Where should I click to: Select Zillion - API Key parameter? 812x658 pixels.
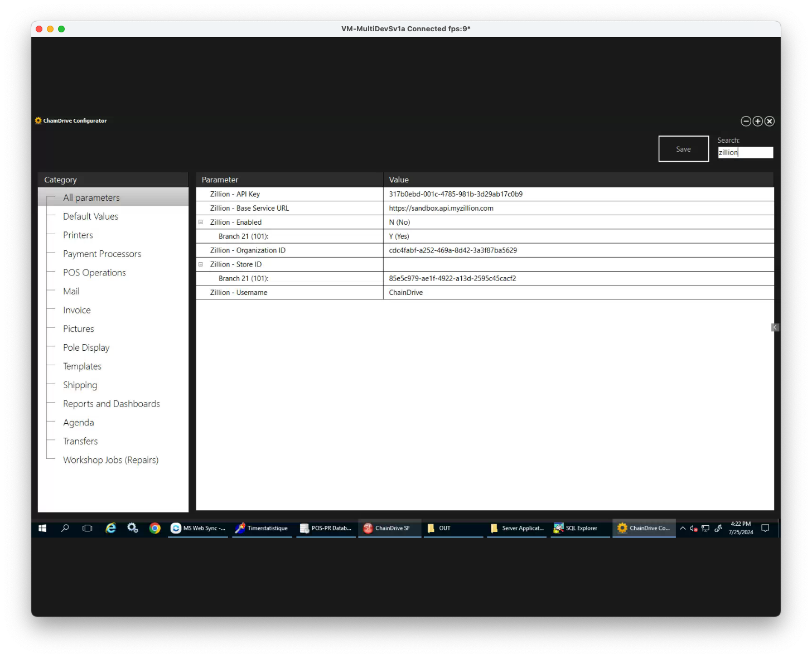[289, 194]
